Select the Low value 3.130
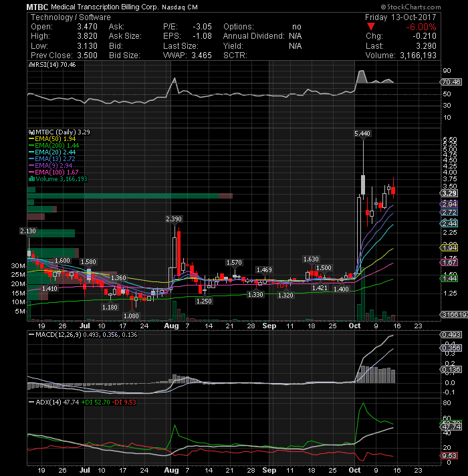Screen dimensions: 468x476 tap(87, 46)
